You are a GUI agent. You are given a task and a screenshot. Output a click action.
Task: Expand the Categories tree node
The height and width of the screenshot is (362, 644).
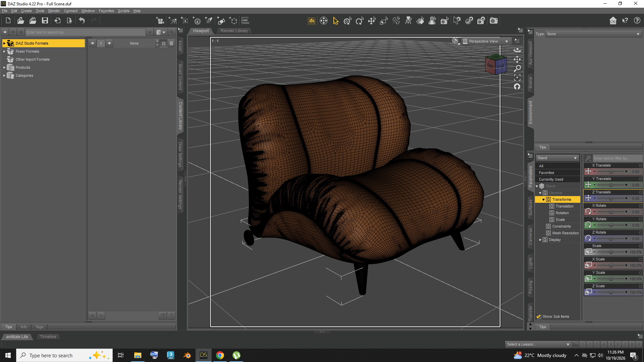(4, 75)
